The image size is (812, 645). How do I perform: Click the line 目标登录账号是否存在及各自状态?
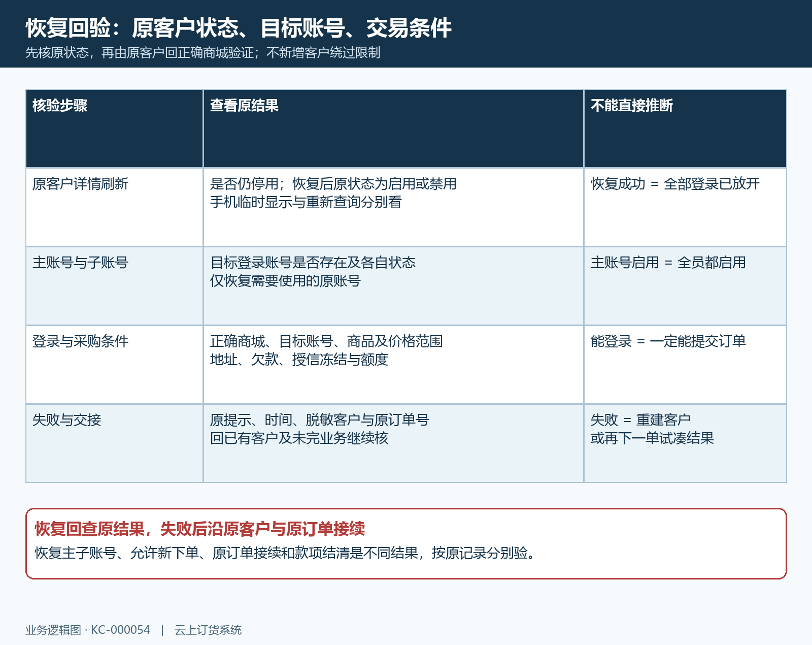click(313, 263)
